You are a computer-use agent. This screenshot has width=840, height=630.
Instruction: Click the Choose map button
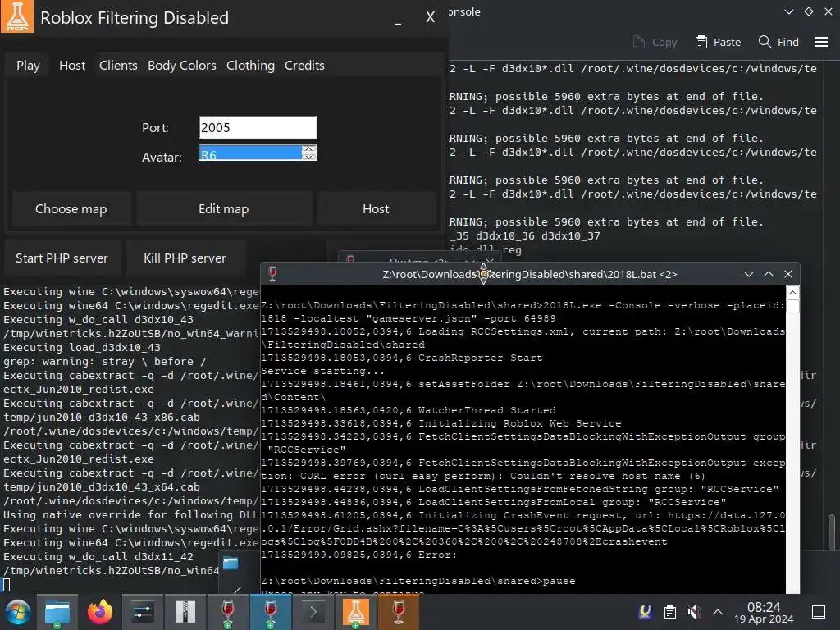pyautogui.click(x=71, y=209)
